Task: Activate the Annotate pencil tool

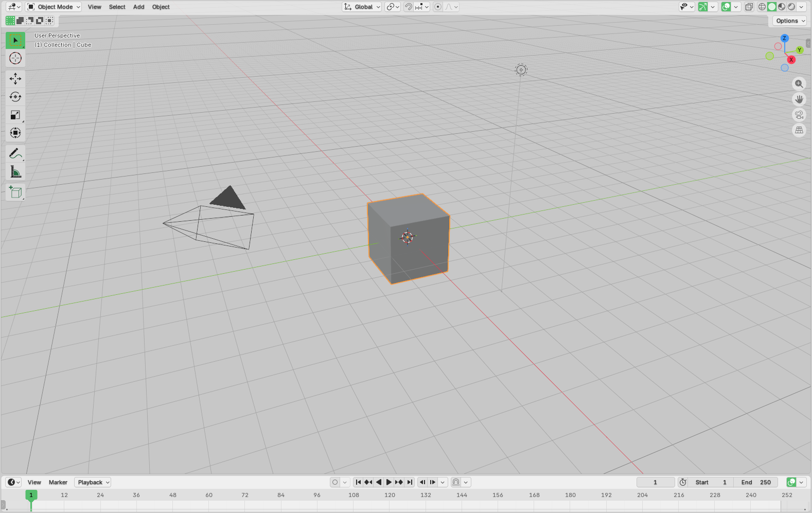Action: [x=15, y=153]
